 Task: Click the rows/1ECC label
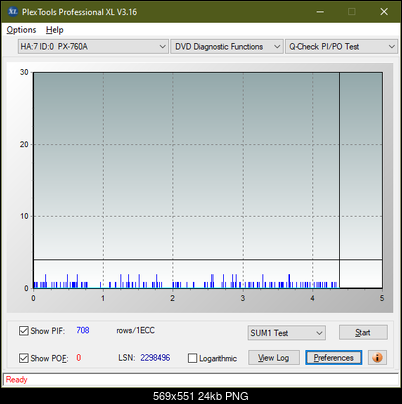[135, 330]
